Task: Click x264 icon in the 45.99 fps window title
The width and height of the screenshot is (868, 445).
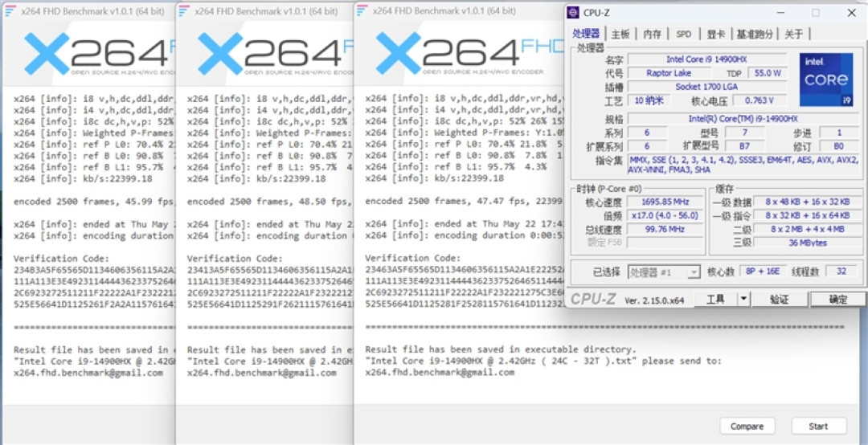Action: [10, 11]
